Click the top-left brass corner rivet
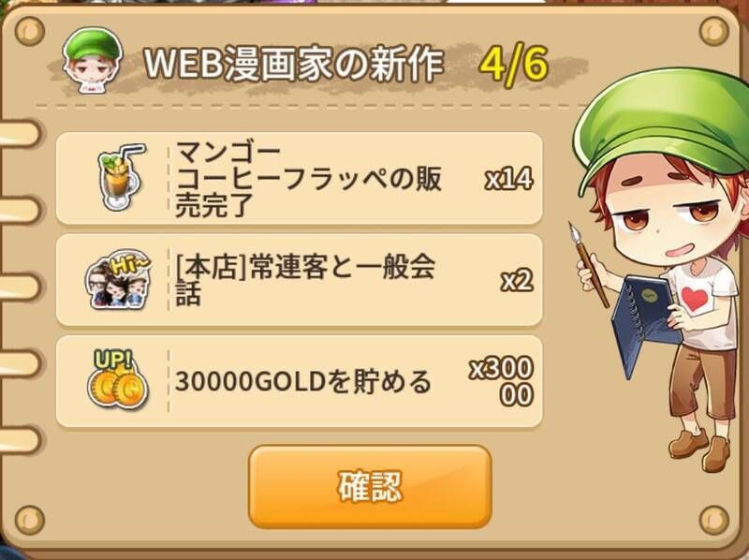The height and width of the screenshot is (560, 749). tap(30, 32)
